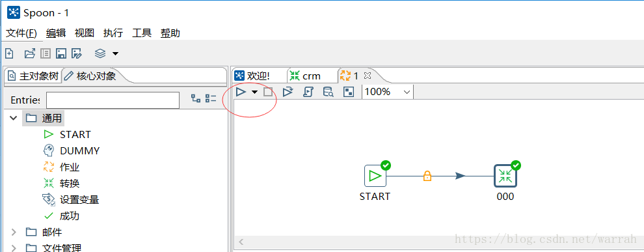Select the 通用 folder row

pos(43,119)
